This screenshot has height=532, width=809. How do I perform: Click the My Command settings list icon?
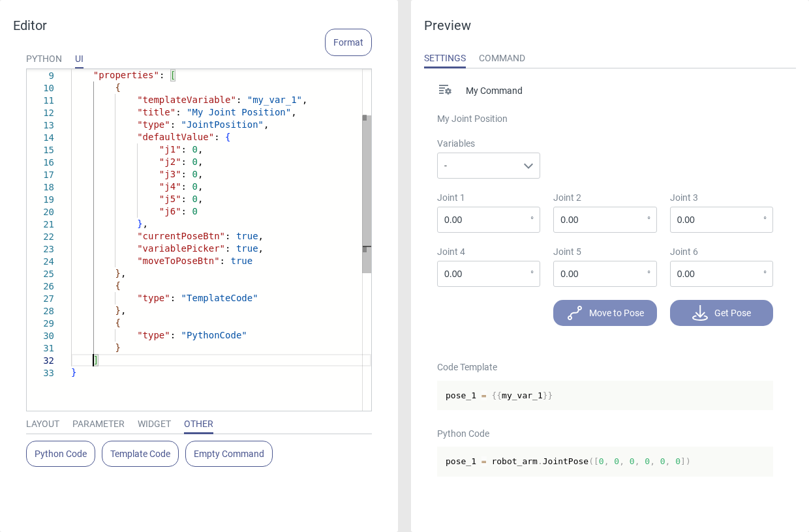445,90
